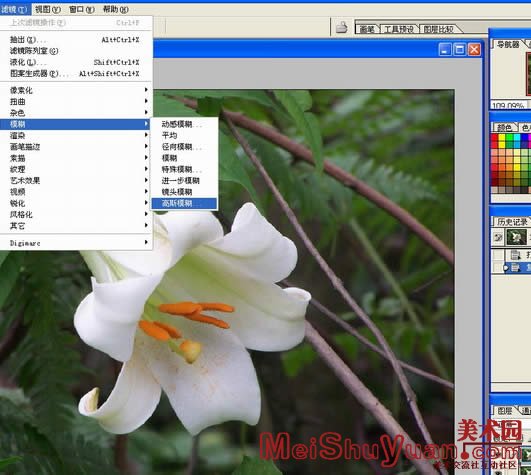
Task: Expand the 扭曲 submenu arrow
Action: coord(146,101)
